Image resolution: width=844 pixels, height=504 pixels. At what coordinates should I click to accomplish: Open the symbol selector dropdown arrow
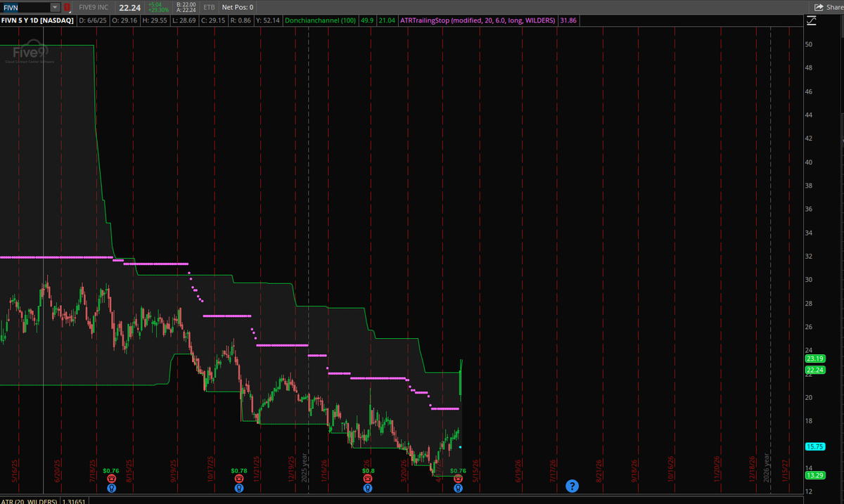point(56,7)
